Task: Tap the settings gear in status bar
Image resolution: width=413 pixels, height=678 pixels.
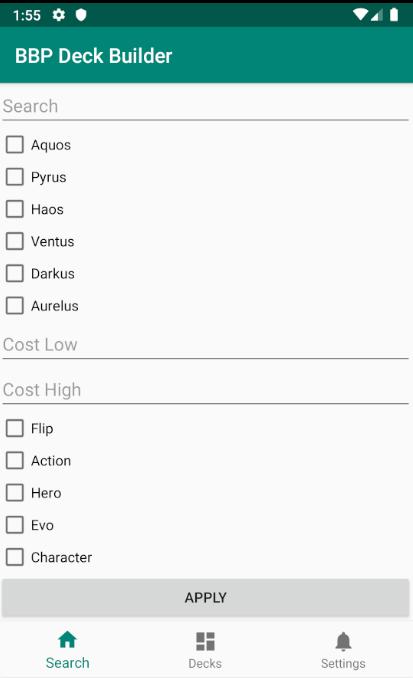Action: click(x=59, y=15)
